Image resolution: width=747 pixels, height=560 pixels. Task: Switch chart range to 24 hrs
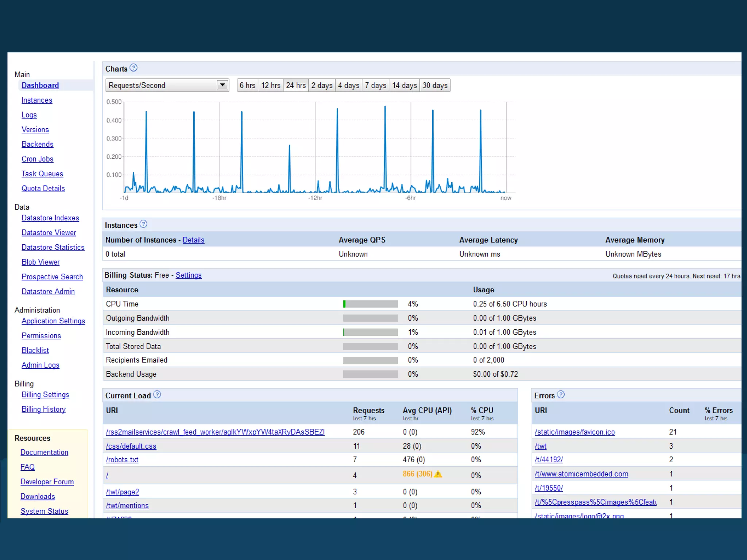(x=296, y=85)
